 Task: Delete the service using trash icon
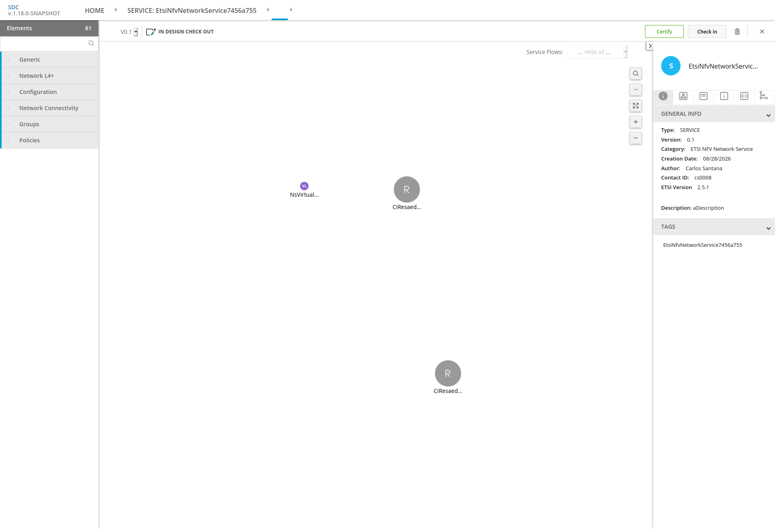pos(737,31)
